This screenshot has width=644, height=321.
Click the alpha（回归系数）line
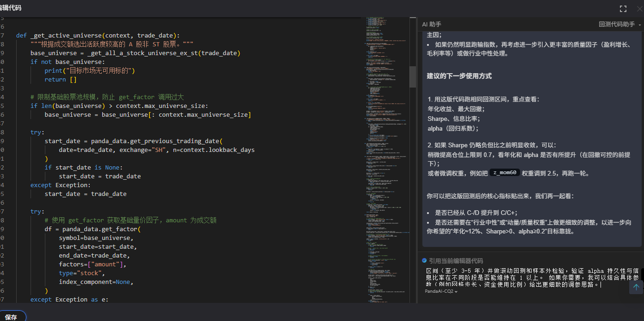tap(453, 128)
